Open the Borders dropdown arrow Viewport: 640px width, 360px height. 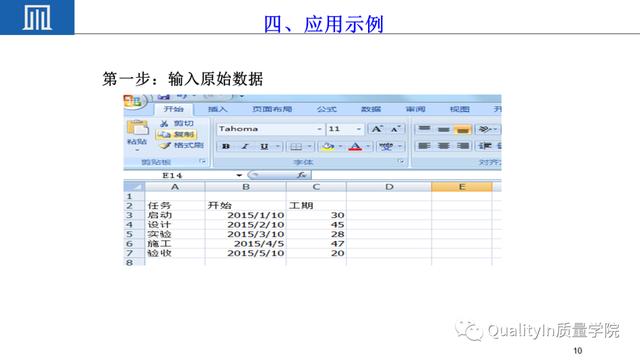pyautogui.click(x=309, y=146)
